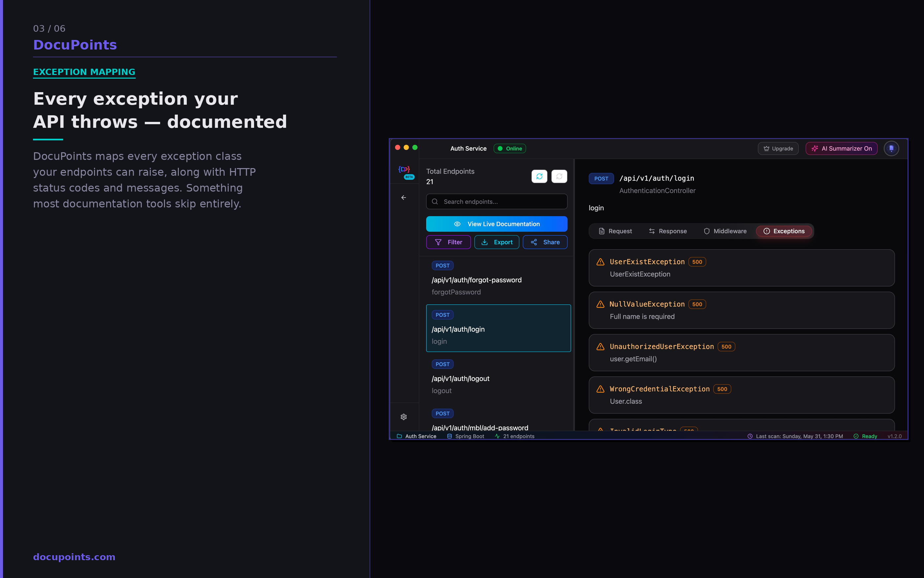Click the 'user.getEmail()' message text
This screenshot has height=578, width=924.
tap(634, 359)
